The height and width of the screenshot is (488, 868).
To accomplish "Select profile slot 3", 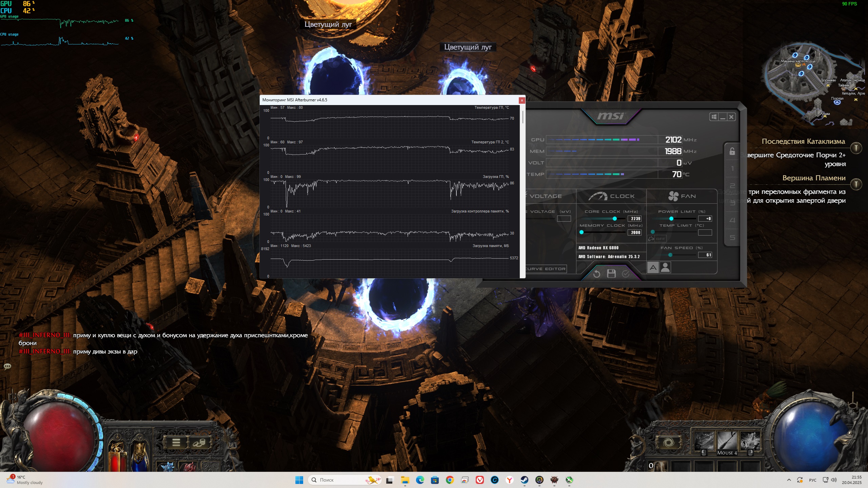I will [732, 203].
